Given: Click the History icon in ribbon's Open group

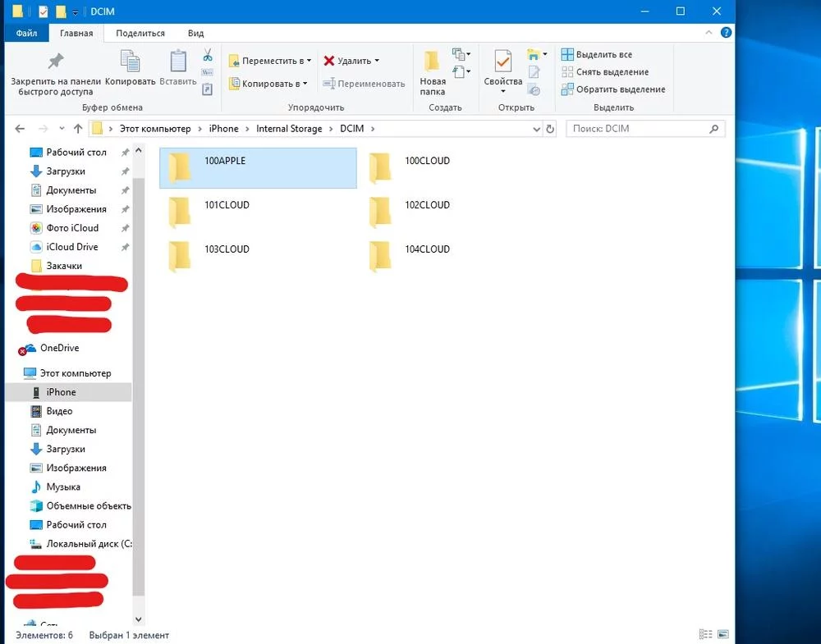Looking at the screenshot, I should pyautogui.click(x=534, y=90).
